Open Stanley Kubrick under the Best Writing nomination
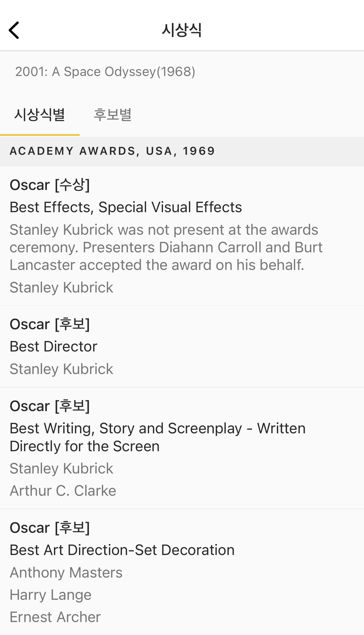364x635 pixels. [61, 469]
